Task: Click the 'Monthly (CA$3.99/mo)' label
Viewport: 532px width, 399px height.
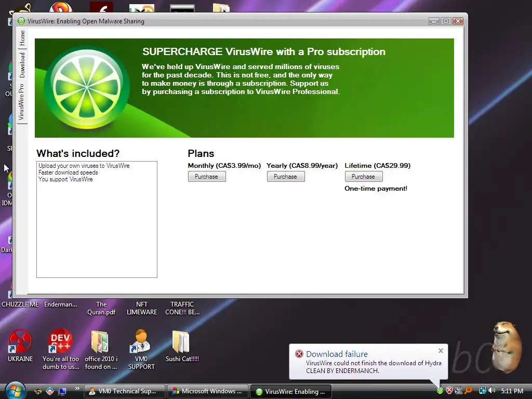Action: 224,166
